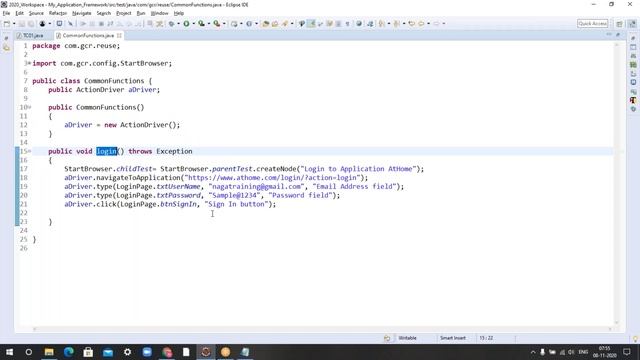This screenshot has width=640, height=360.
Task: Click the highlighted login method name
Action: click(x=107, y=151)
